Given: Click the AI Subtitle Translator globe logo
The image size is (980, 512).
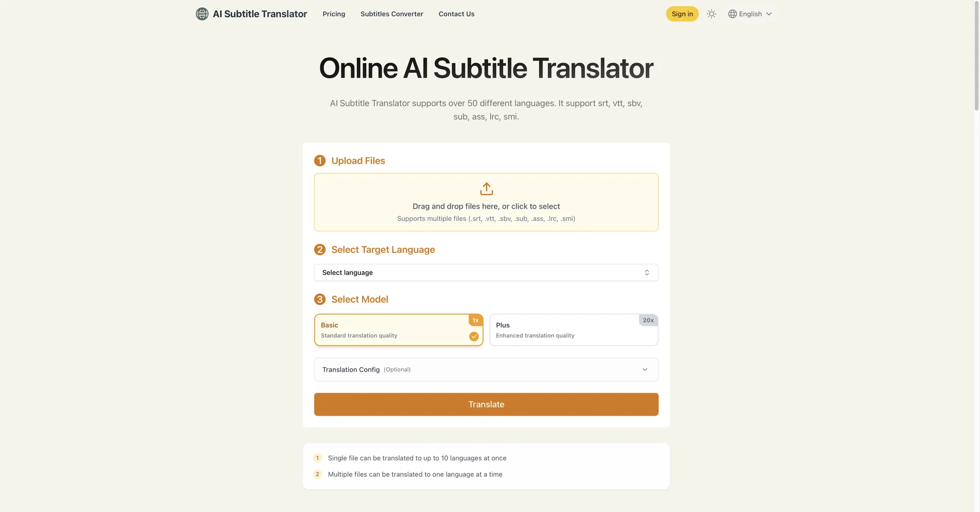Looking at the screenshot, I should (202, 14).
